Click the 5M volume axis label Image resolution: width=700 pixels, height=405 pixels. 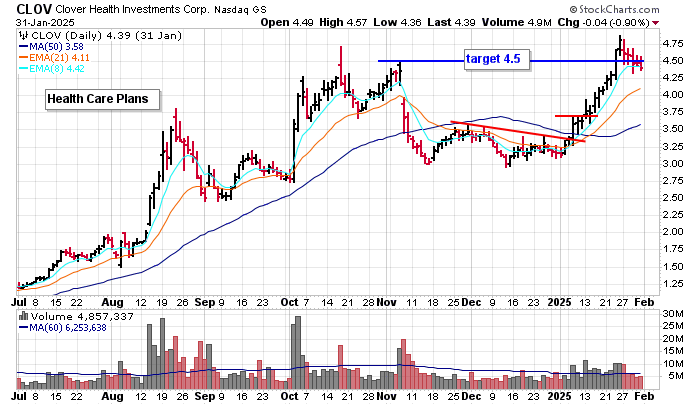point(675,376)
